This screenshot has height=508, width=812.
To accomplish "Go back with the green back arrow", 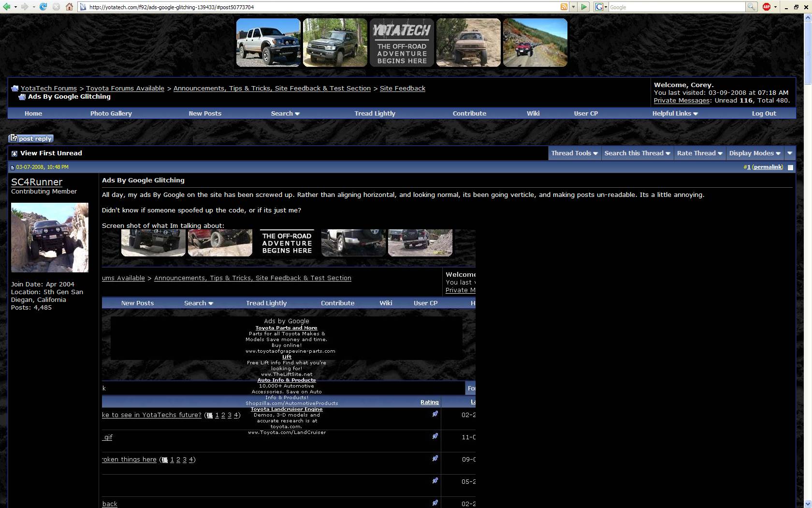I will pos(7,7).
